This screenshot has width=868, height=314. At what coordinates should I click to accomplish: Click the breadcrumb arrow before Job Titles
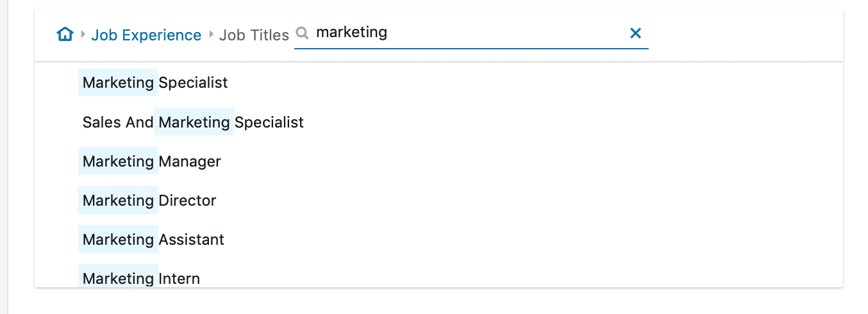pyautogui.click(x=211, y=35)
